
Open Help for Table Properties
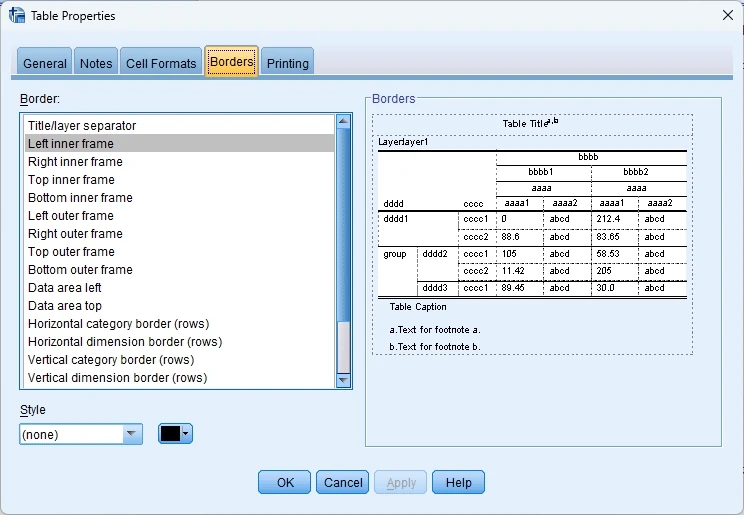click(x=458, y=482)
